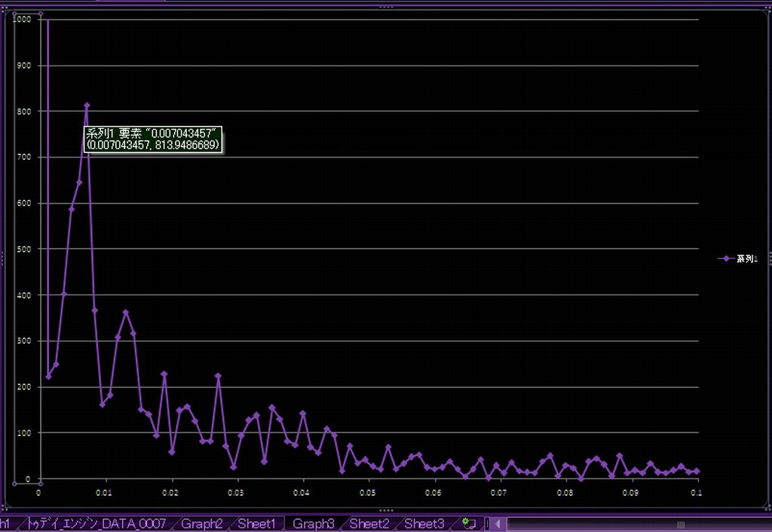Switch to the Graph2 sheet tab
The width and height of the screenshot is (772, 532).
coord(201,523)
